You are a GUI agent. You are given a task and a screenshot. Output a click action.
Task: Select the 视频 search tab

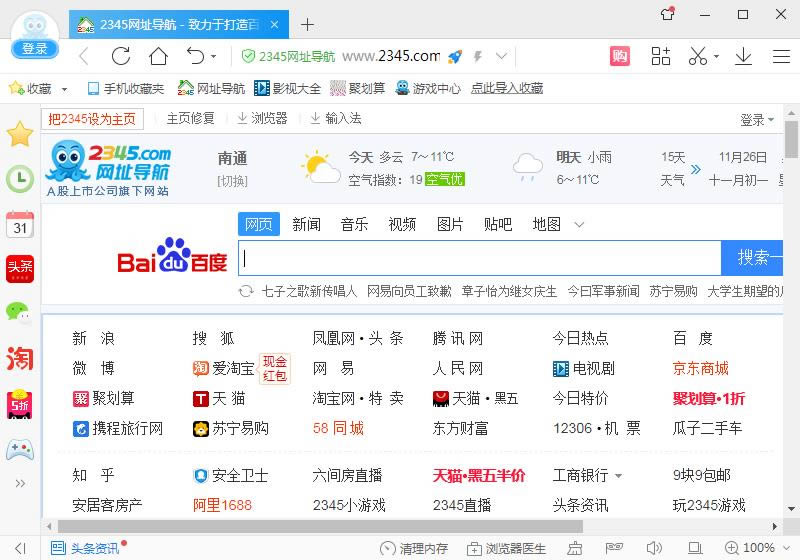click(x=402, y=224)
